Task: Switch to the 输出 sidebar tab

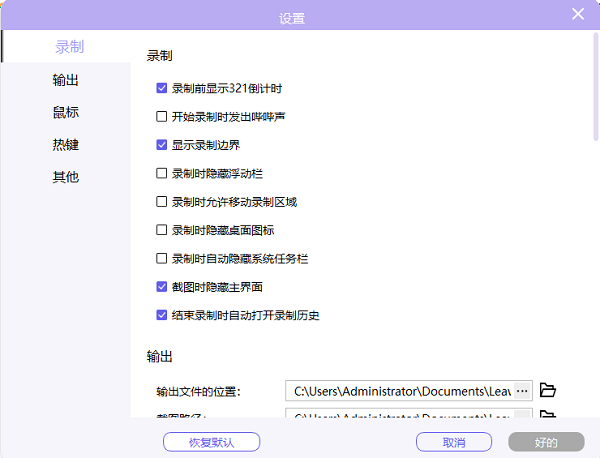Action: point(65,80)
